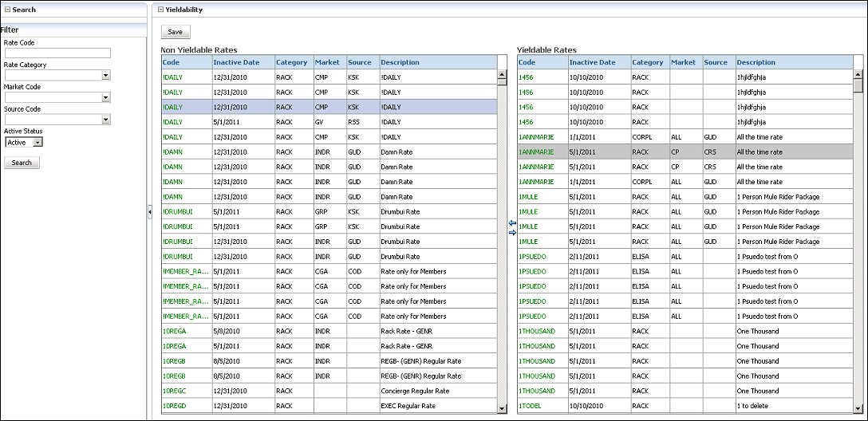This screenshot has width=868, height=421.
Task: Click the left arrow to move rate to Non Yieldable
Action: coord(512,222)
